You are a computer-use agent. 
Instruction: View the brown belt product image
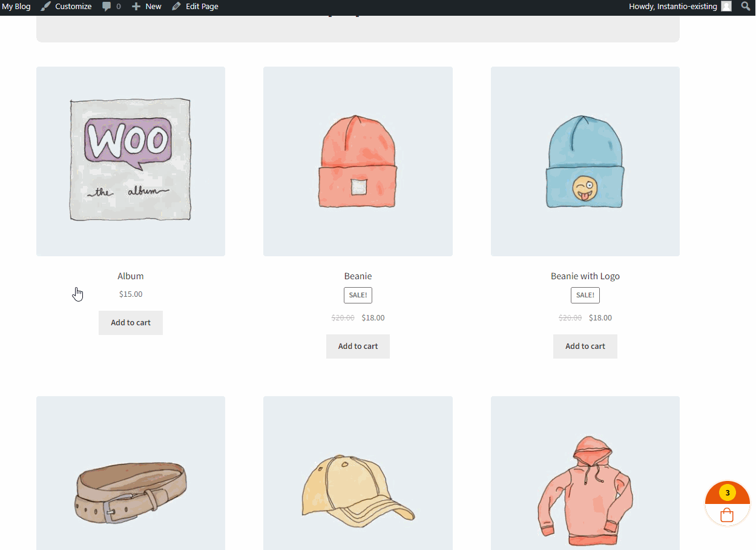pos(131,473)
